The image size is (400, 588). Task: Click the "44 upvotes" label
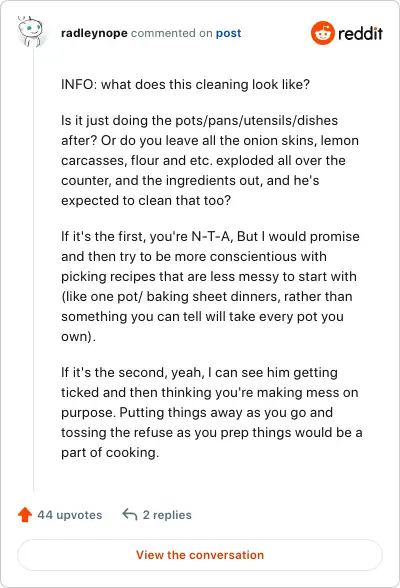click(70, 515)
